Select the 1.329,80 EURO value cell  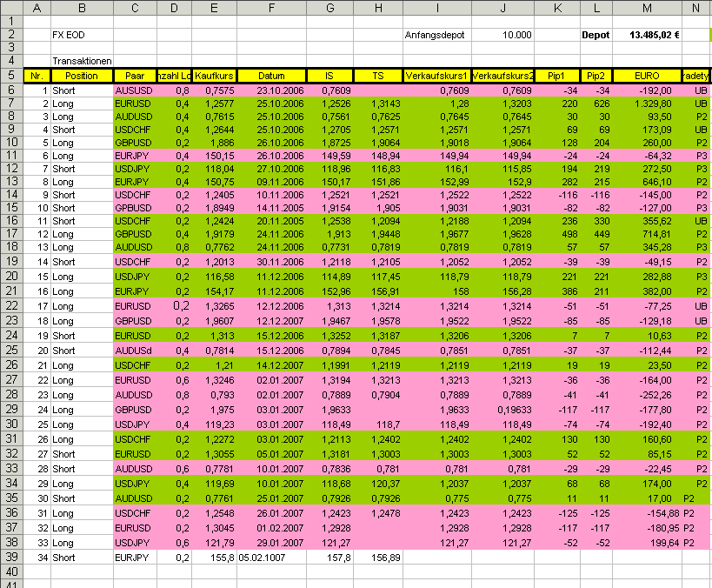647,103
